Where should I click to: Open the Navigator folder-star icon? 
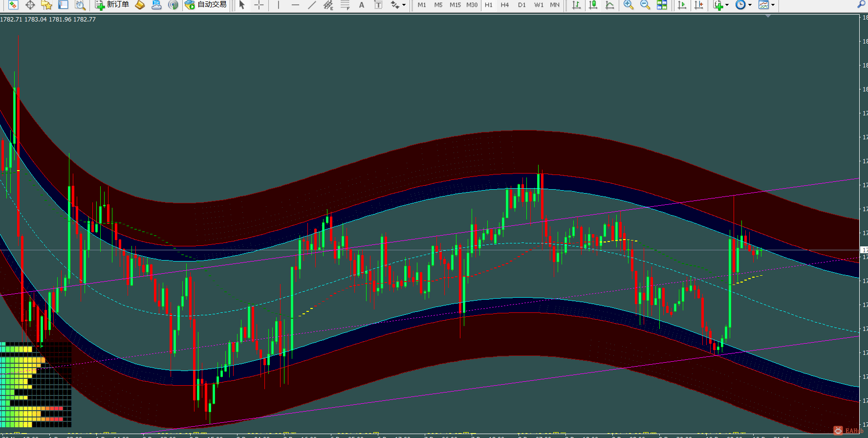(46, 5)
